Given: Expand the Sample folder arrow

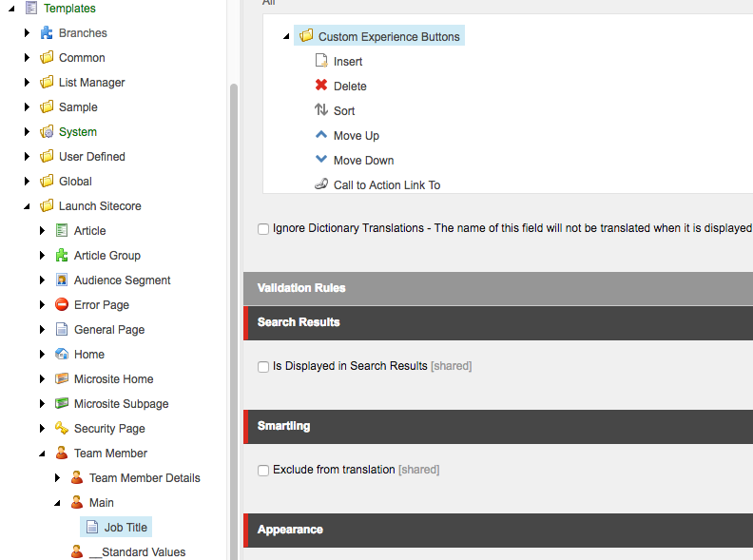Looking at the screenshot, I should [x=27, y=106].
